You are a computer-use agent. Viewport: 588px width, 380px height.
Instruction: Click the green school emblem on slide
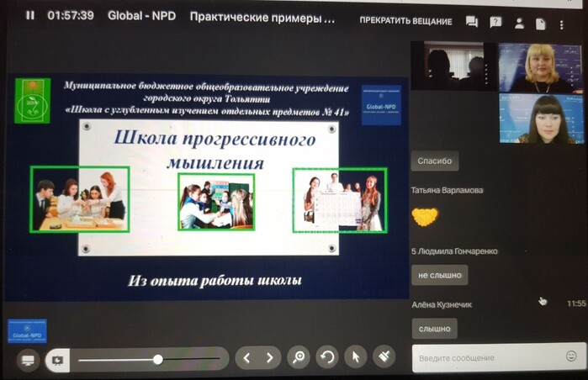click(32, 100)
